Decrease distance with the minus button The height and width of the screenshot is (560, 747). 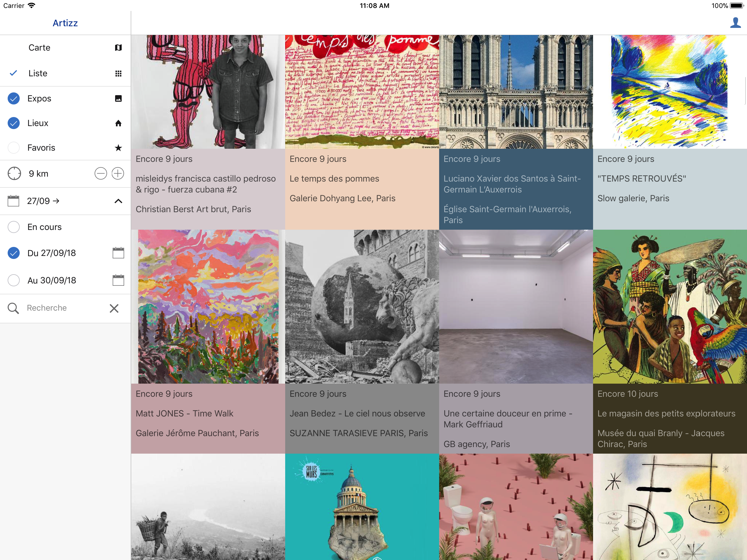pos(101,174)
